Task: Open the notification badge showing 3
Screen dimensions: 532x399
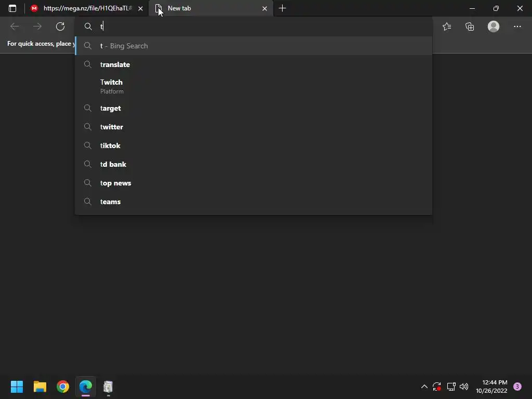Action: pos(517,387)
